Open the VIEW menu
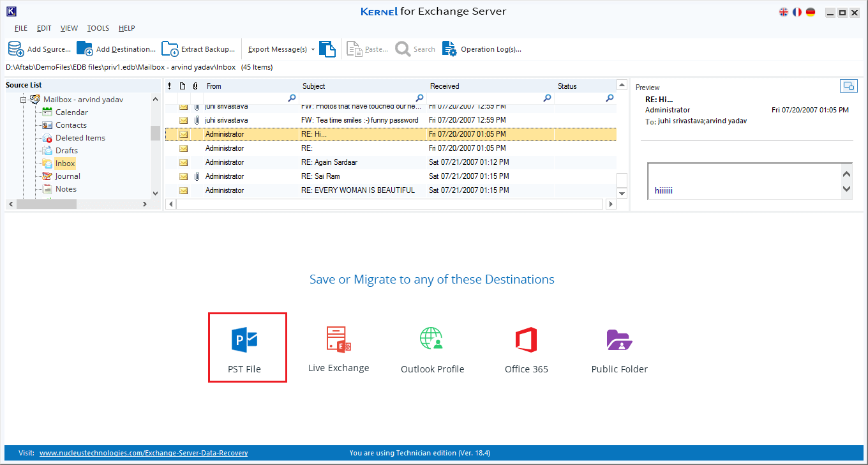The height and width of the screenshot is (465, 868). click(69, 28)
